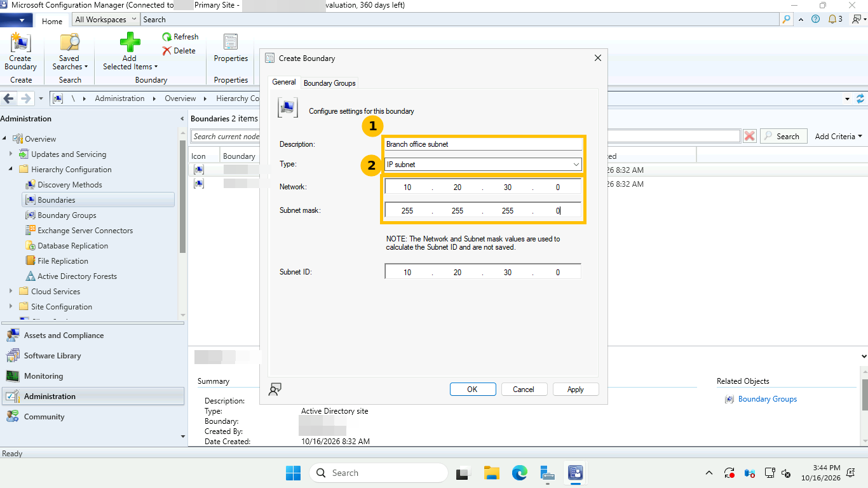Open Database Replication node
Screen dimensions: 868x488
pos(73,246)
